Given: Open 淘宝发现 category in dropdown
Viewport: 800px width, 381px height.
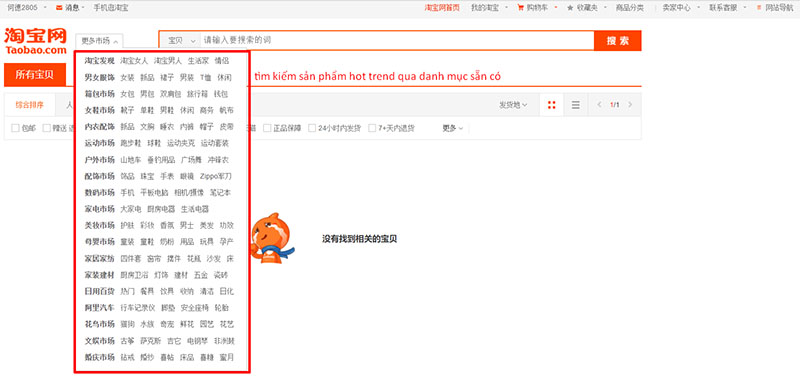Looking at the screenshot, I should (x=99, y=61).
